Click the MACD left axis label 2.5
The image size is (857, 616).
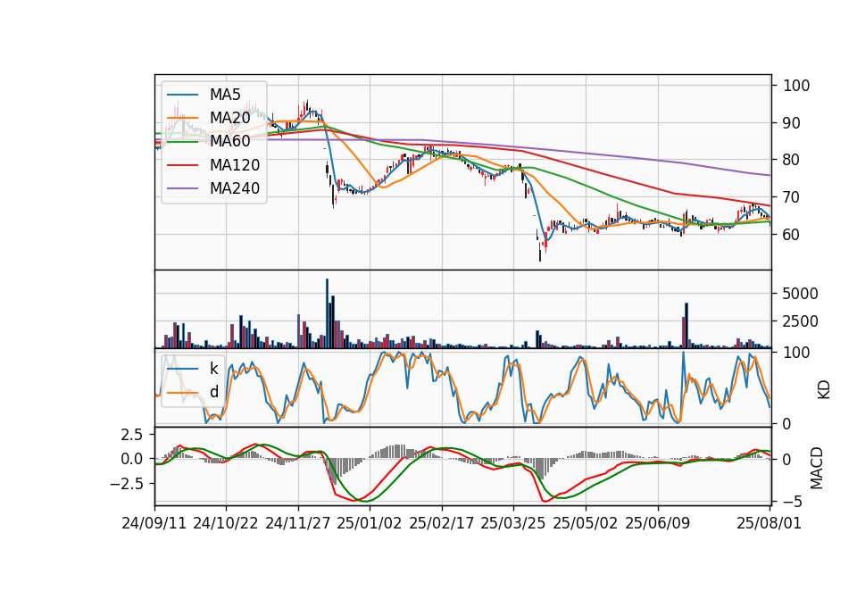click(132, 435)
